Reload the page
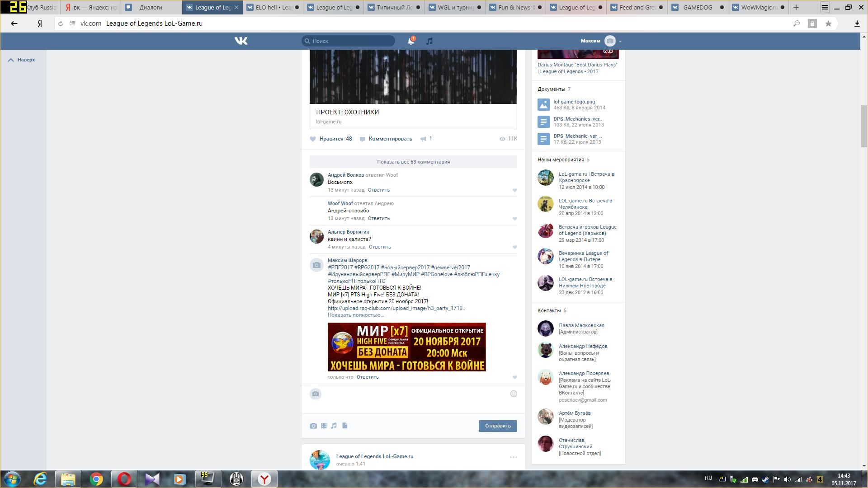 point(61,23)
